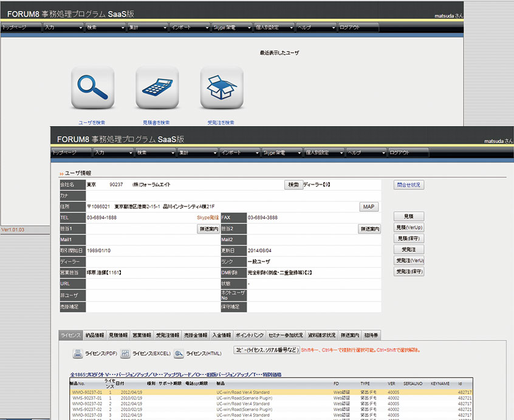
Task: Click the plain 見積 button
Action: coord(409,217)
